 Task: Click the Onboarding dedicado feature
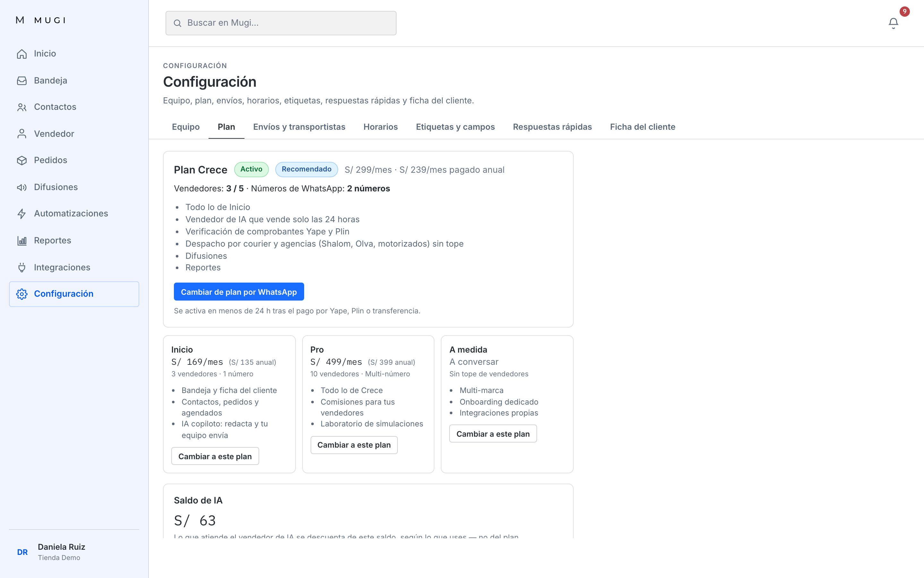[x=499, y=402]
